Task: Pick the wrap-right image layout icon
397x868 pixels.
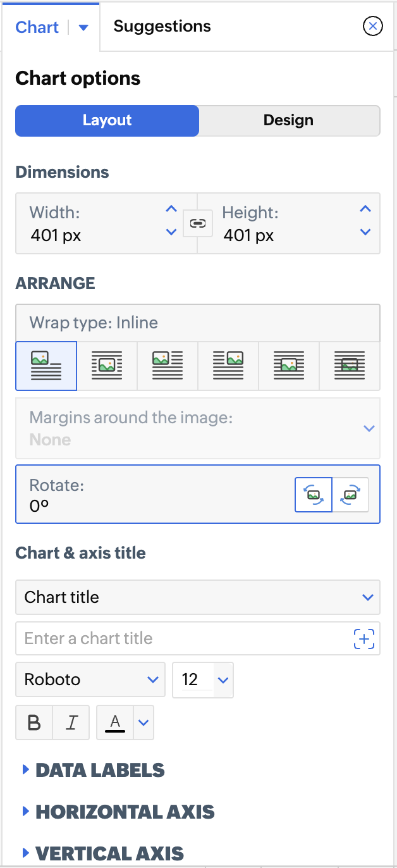Action: tap(228, 366)
